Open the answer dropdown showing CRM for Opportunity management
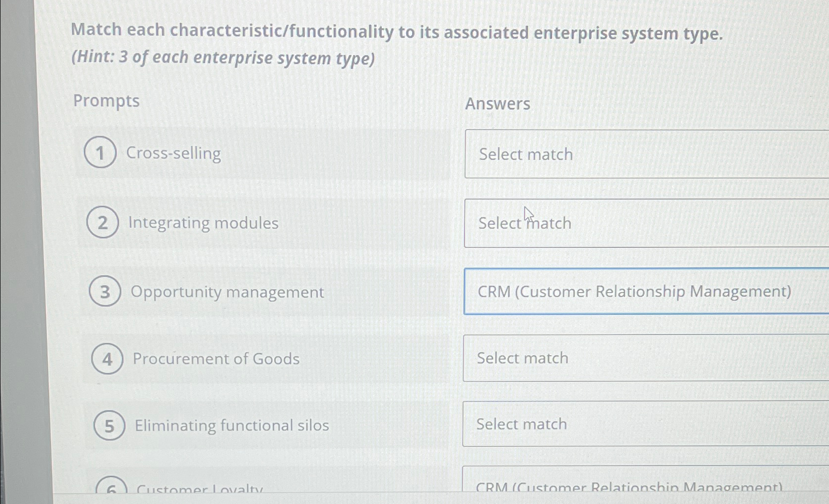Image resolution: width=829 pixels, height=504 pixels. pyautogui.click(x=640, y=292)
